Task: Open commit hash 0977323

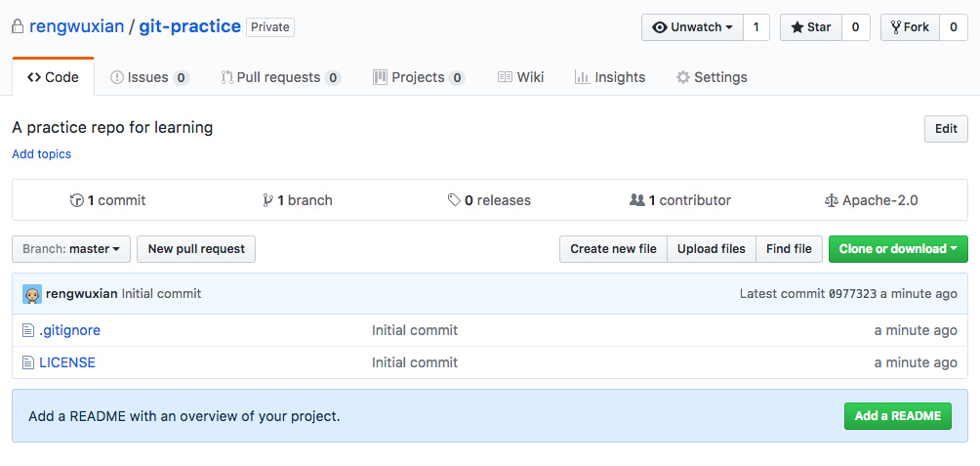Action: [852, 293]
